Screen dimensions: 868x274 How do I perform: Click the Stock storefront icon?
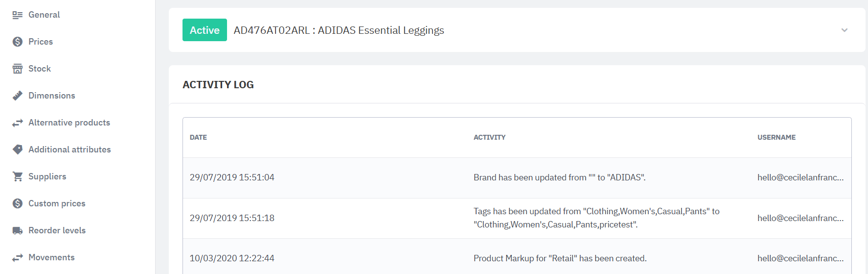(18, 69)
